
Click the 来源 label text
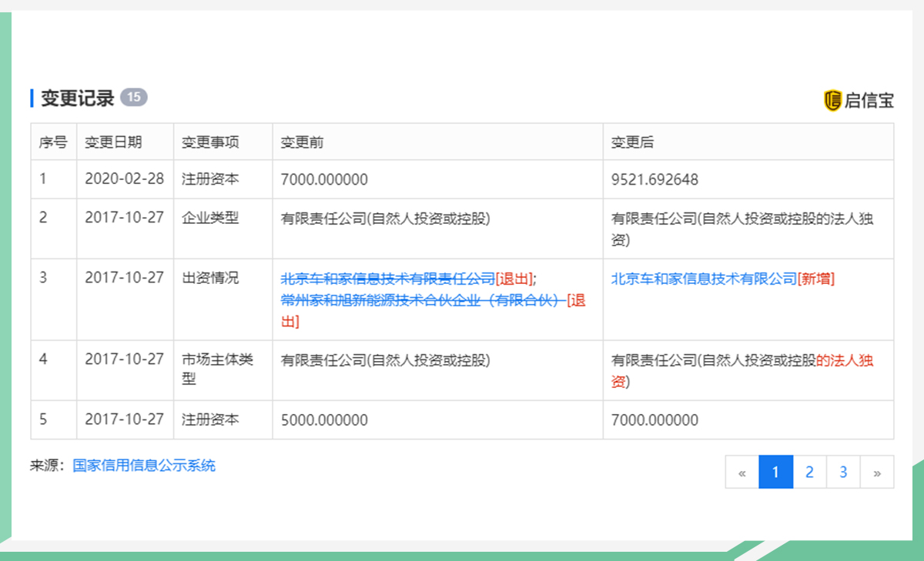(47, 465)
